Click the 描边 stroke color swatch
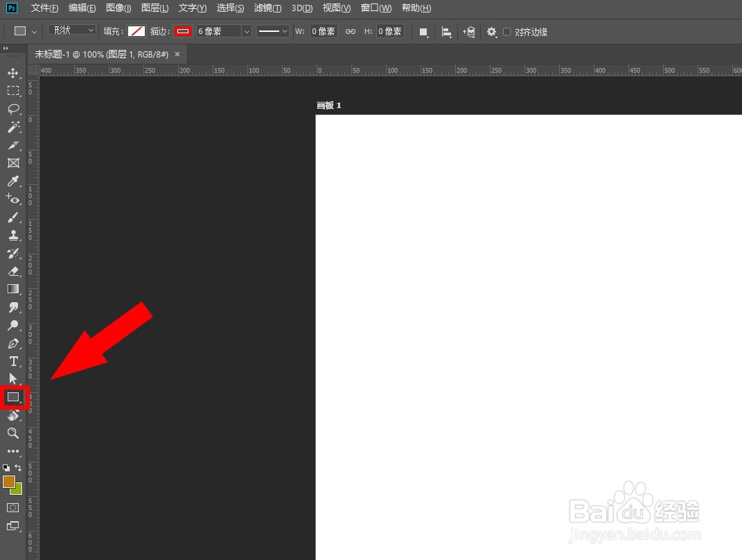 183,32
